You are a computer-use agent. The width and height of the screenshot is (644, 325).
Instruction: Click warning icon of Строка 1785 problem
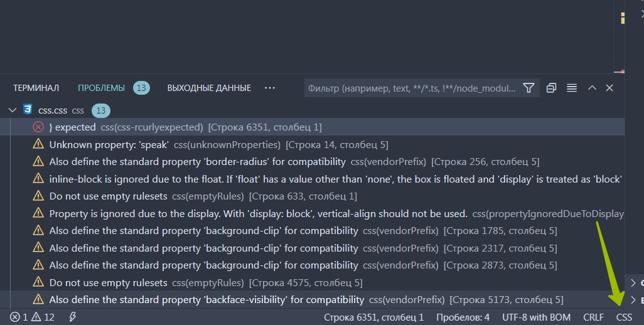coord(38,230)
